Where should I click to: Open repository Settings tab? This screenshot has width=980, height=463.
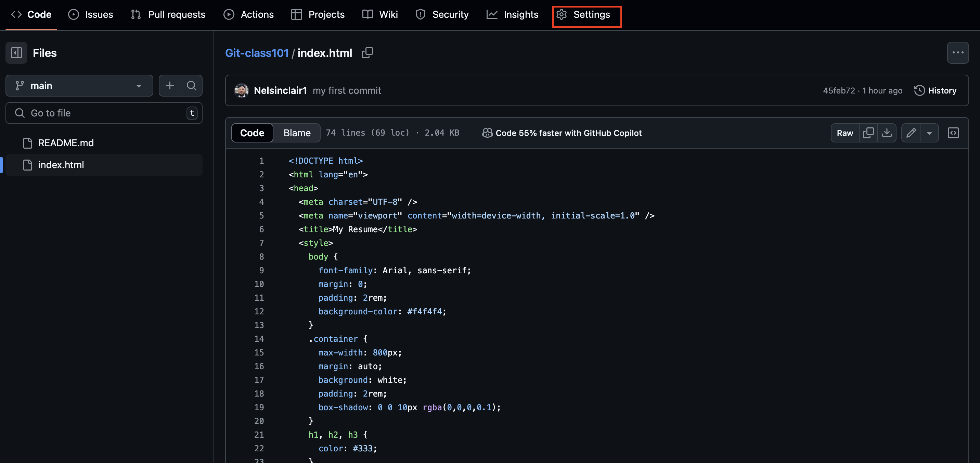(584, 14)
